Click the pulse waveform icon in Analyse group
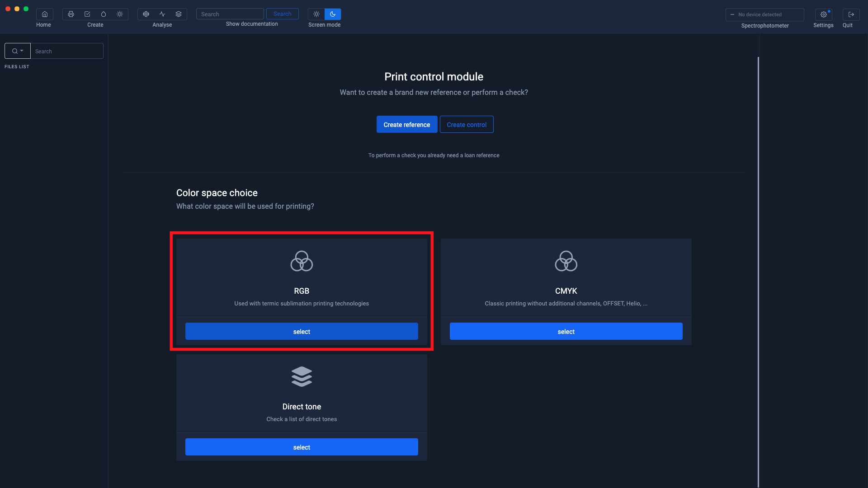Image resolution: width=868 pixels, height=488 pixels. (162, 14)
